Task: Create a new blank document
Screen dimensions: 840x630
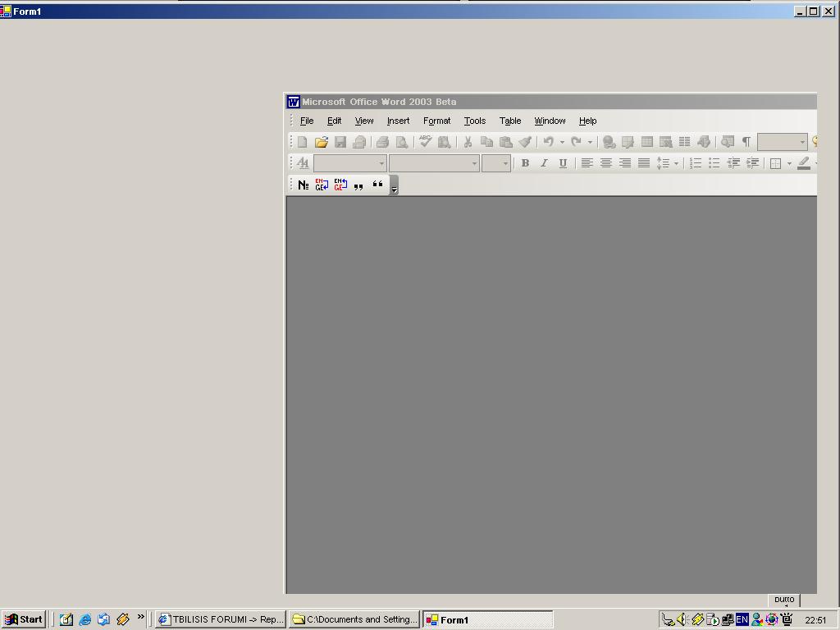Action: pyautogui.click(x=302, y=142)
